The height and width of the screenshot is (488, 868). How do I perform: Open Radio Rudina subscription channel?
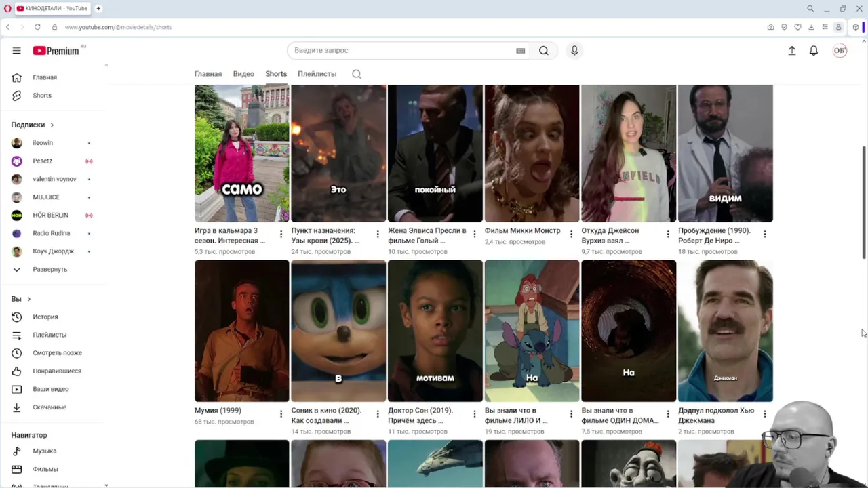click(52, 233)
